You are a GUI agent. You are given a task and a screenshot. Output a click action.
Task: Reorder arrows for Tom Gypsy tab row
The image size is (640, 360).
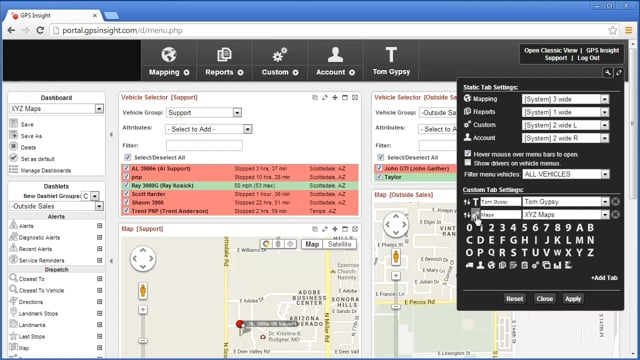pos(467,202)
